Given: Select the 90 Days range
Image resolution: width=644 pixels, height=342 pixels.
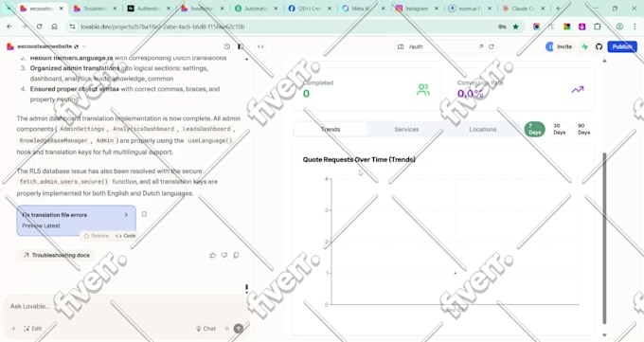Looking at the screenshot, I should (x=583, y=129).
